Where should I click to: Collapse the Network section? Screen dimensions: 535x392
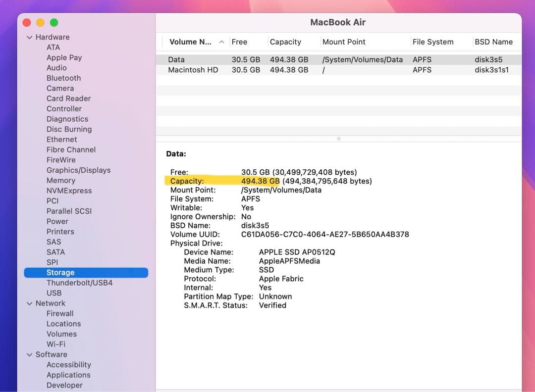30,303
